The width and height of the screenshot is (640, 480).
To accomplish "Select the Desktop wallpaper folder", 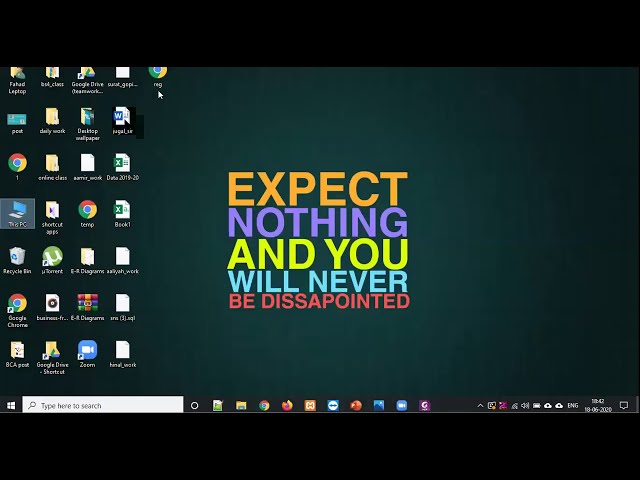I will (x=87, y=124).
